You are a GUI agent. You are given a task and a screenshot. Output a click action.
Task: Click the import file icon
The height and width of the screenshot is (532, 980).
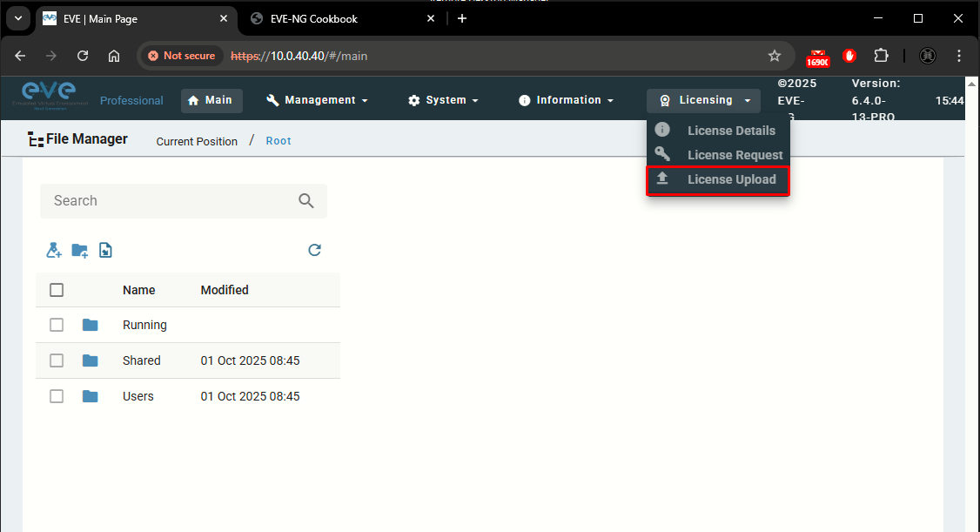pyautogui.click(x=105, y=250)
